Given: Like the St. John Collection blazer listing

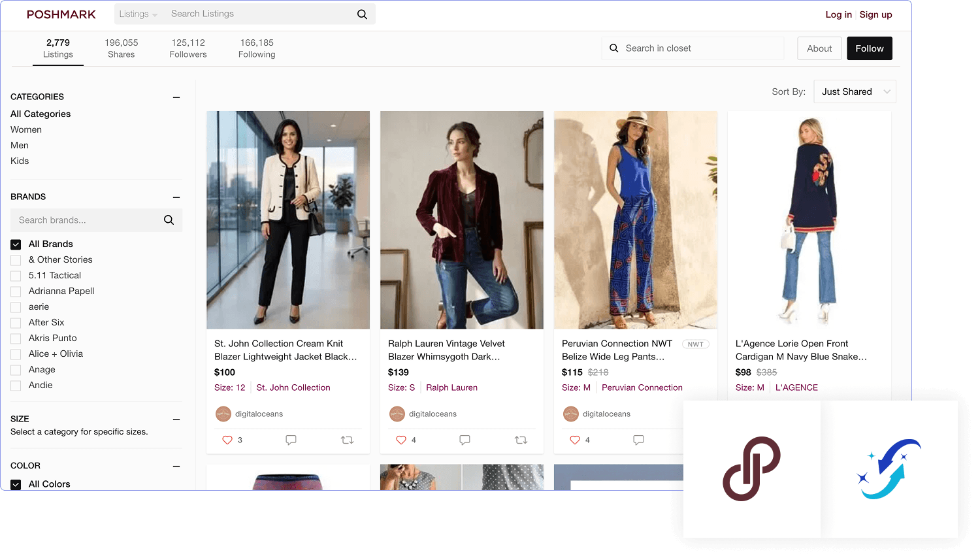Looking at the screenshot, I should coord(227,440).
